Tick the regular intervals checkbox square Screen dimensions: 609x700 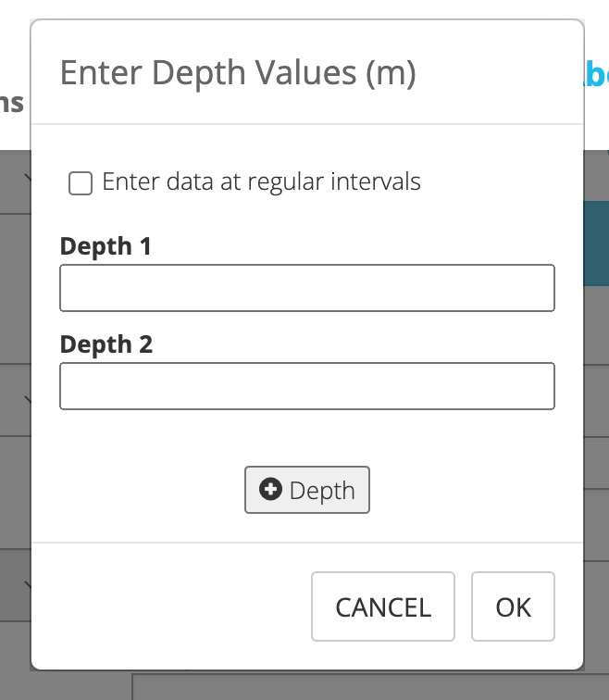pyautogui.click(x=81, y=183)
